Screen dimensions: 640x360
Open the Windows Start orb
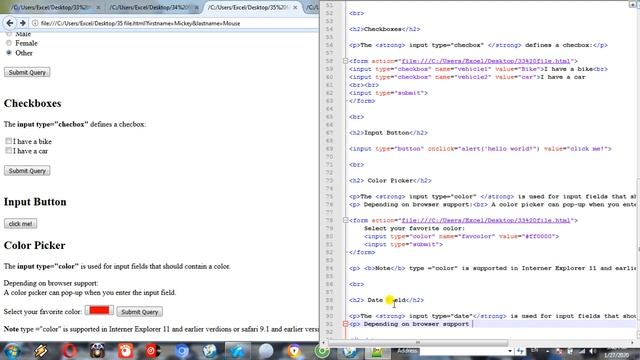[x=12, y=351]
